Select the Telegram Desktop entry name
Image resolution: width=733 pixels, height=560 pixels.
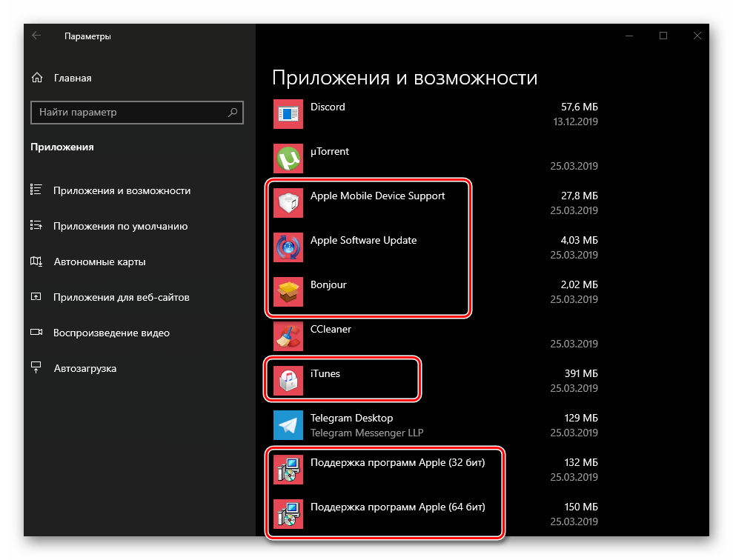point(351,418)
